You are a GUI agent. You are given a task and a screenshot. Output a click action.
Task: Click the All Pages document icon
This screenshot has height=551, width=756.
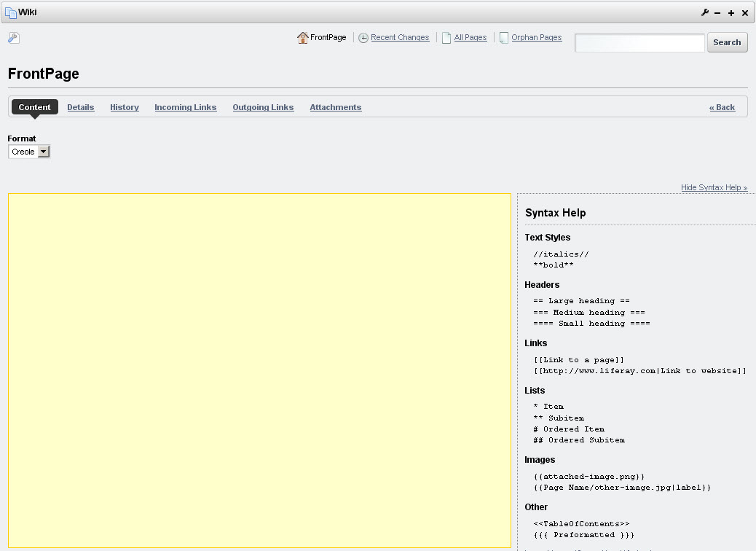click(446, 38)
